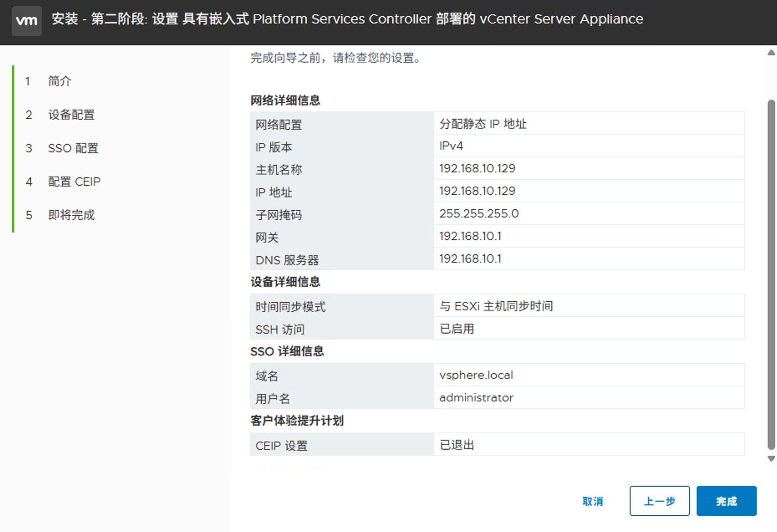Click the 网关 row label
The width and height of the screenshot is (777, 532).
point(267,238)
